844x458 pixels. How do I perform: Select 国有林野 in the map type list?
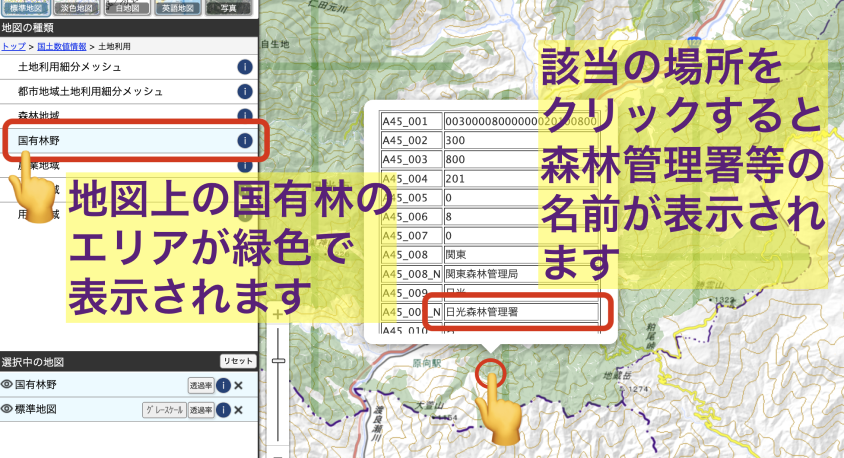coord(38,141)
